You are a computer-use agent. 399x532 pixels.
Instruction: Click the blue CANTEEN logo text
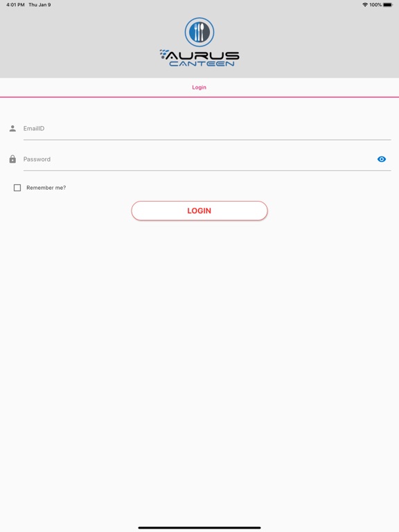click(202, 64)
